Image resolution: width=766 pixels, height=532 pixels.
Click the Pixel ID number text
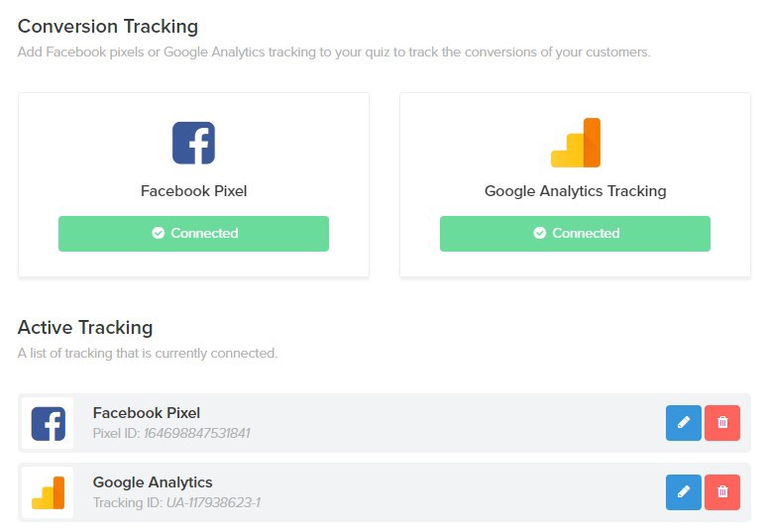click(196, 433)
